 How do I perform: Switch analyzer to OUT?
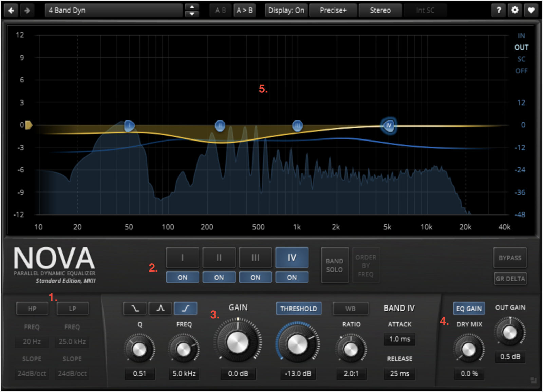click(x=521, y=47)
